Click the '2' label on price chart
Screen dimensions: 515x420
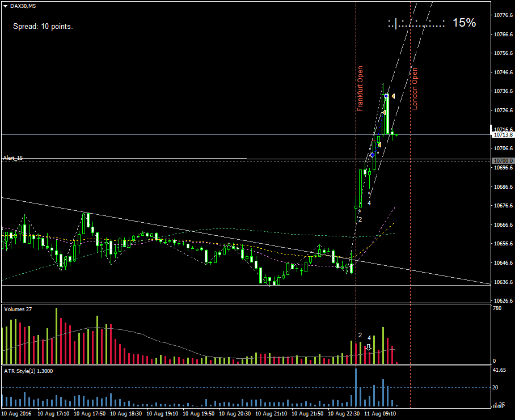coord(360,219)
